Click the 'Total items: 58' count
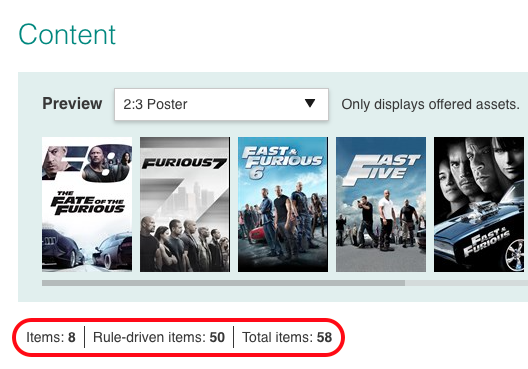528x369 pixels. point(287,337)
